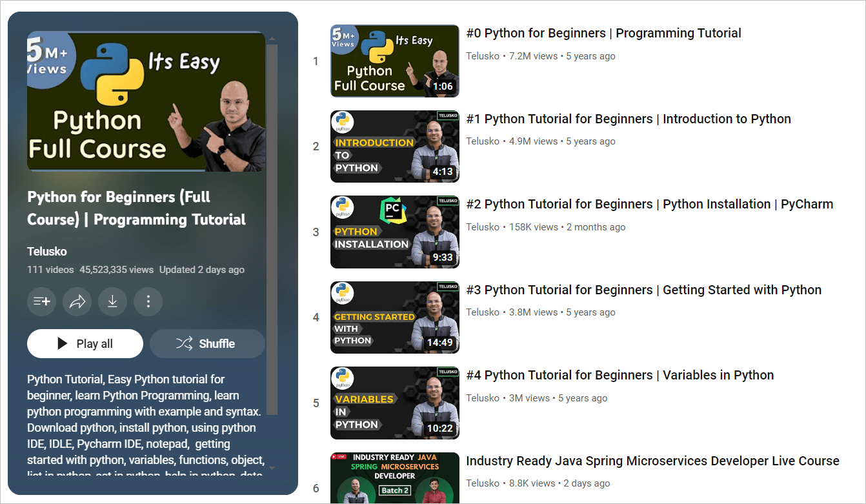Click the '4:13' duration badge
This screenshot has height=504, width=866.
click(x=443, y=172)
